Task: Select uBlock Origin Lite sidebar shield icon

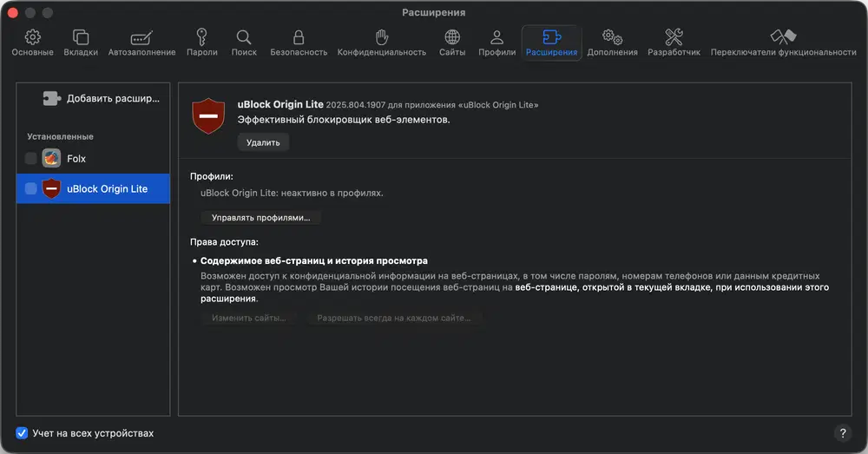Action: click(x=51, y=188)
